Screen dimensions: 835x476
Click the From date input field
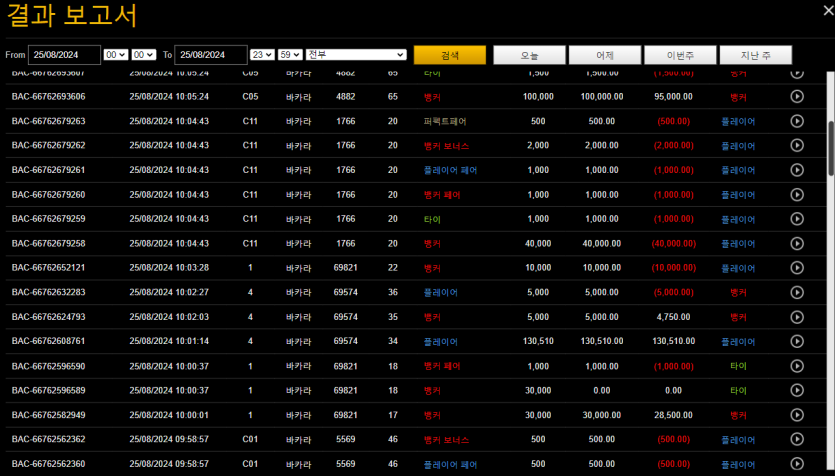(64, 55)
